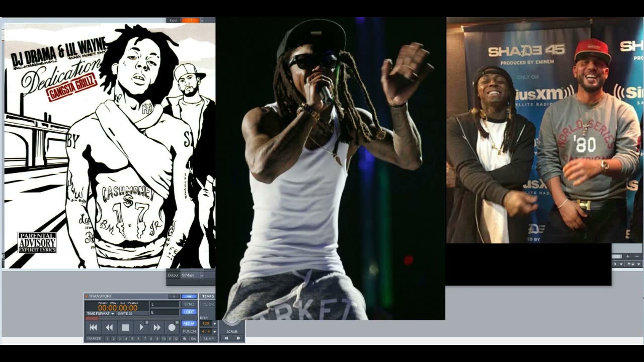Scrub backward with the SCRUB left arrows
The height and width of the screenshot is (362, 644).
pyautogui.click(x=226, y=338)
